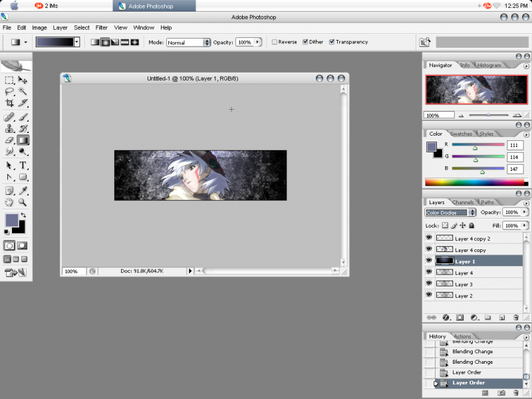The image size is (532, 399).
Task: Open Layers panel Fill arrow
Action: 525,225
